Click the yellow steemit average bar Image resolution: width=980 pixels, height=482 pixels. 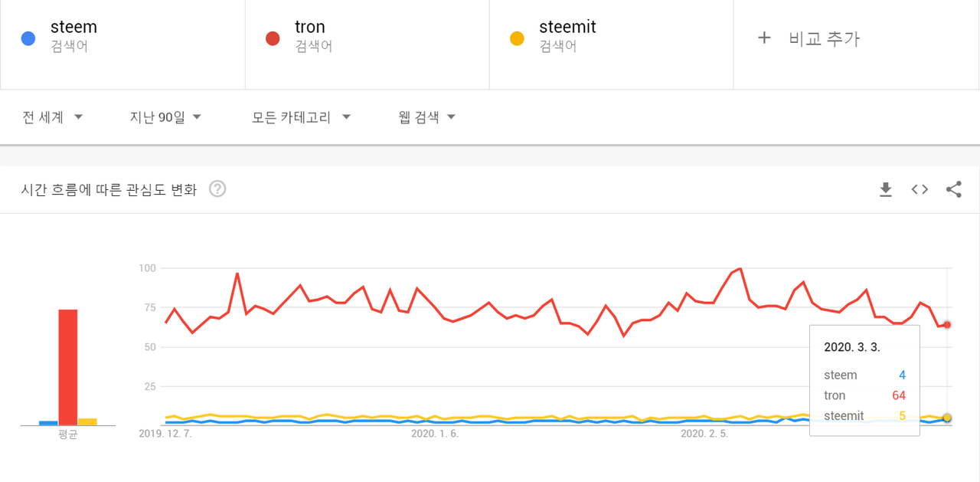click(x=87, y=421)
